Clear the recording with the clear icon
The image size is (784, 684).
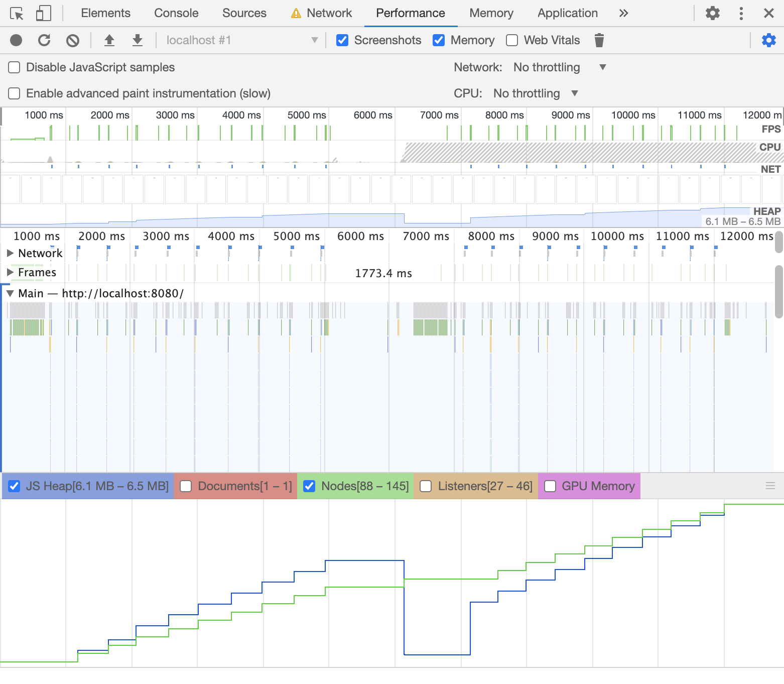(x=73, y=40)
